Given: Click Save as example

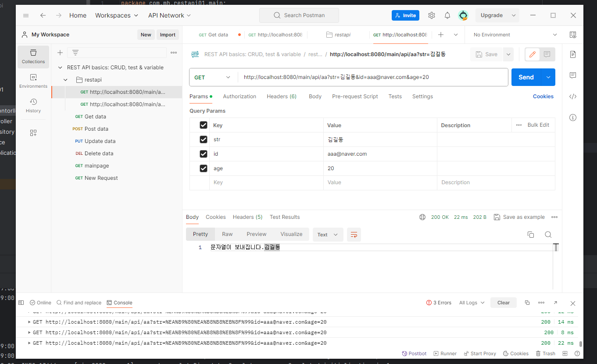Looking at the screenshot, I should (519, 217).
